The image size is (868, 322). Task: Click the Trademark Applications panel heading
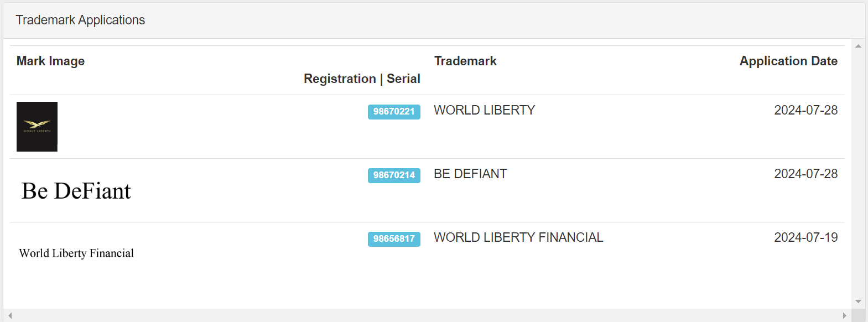[80, 20]
